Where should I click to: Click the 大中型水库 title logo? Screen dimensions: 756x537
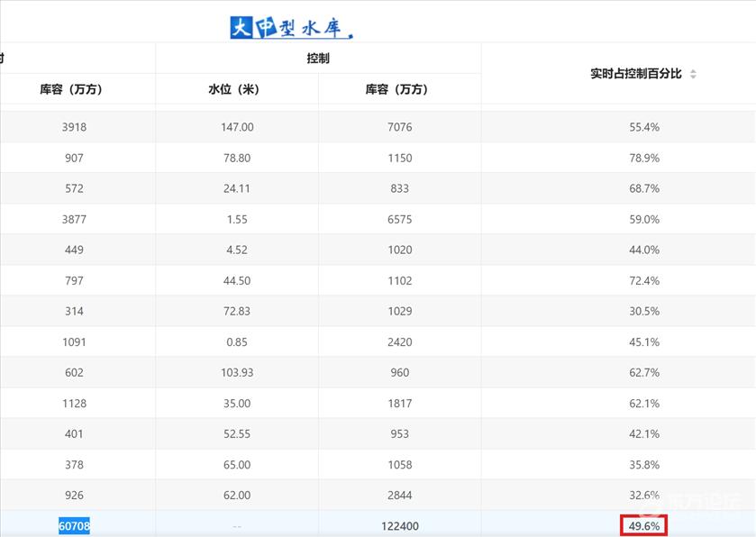[291, 28]
